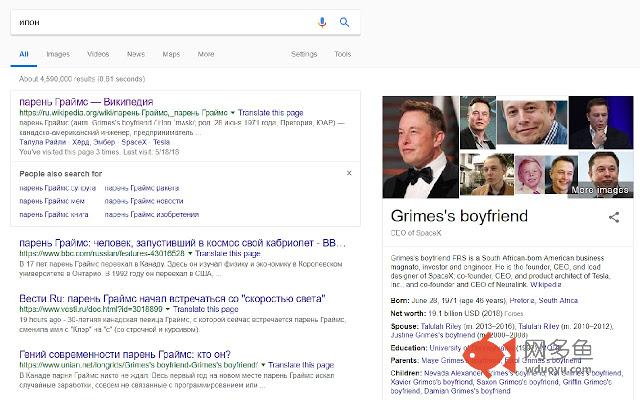Open the Maps tab
Viewport: 640px width, 400px height.
[x=171, y=54]
